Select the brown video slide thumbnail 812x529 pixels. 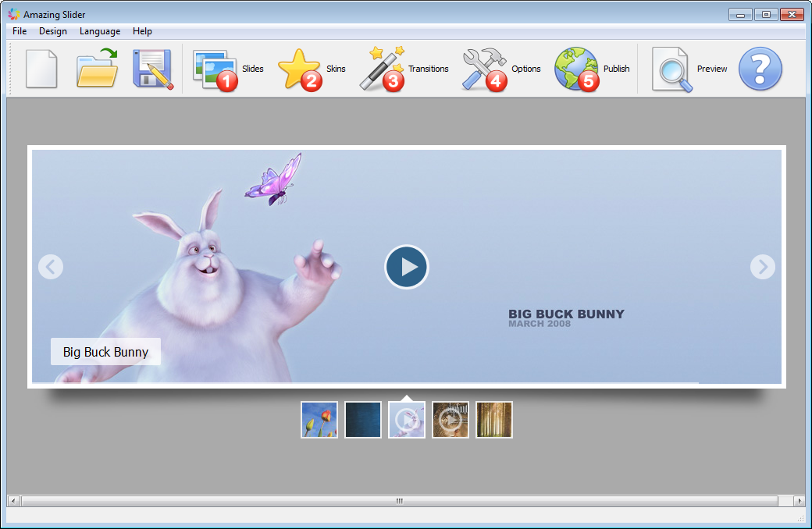451,420
